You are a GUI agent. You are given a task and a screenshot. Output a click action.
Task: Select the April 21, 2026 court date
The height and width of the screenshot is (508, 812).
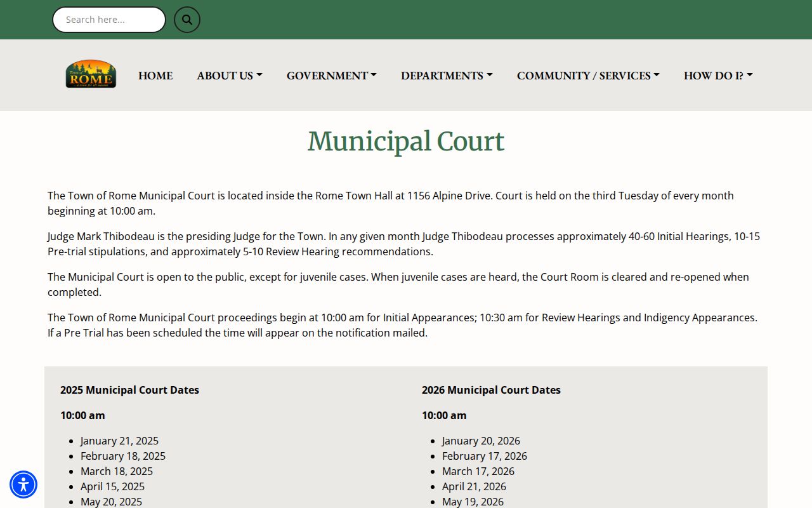pyautogui.click(x=474, y=486)
